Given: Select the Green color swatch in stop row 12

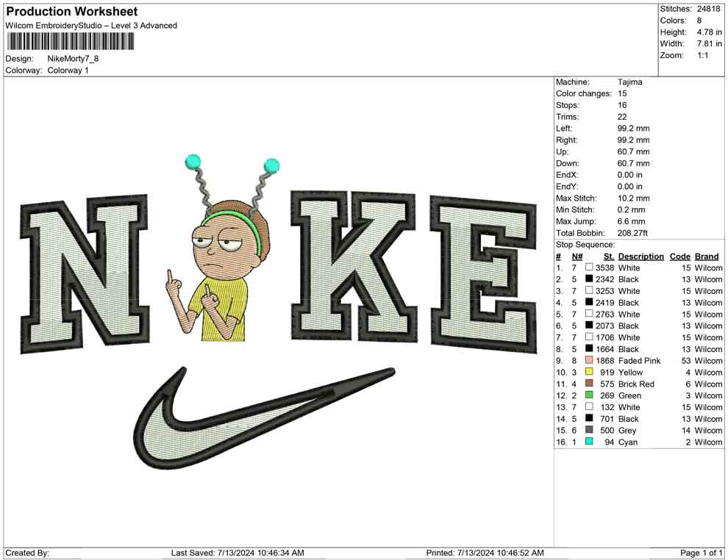Looking at the screenshot, I should tap(588, 395).
